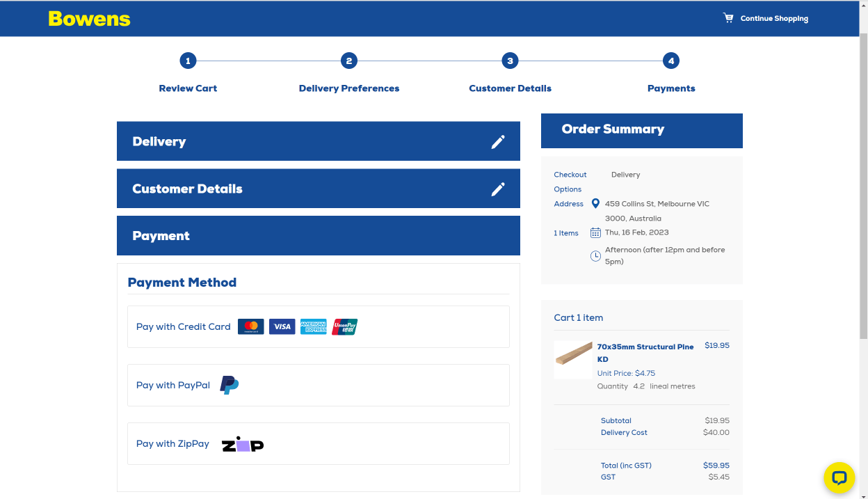This screenshot has width=868, height=499.
Task: Choose Pay with ZipPay option
Action: pos(172,443)
